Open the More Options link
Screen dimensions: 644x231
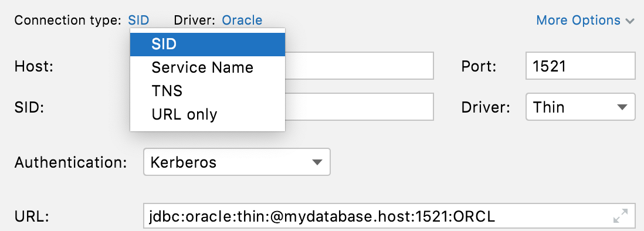pyautogui.click(x=578, y=20)
